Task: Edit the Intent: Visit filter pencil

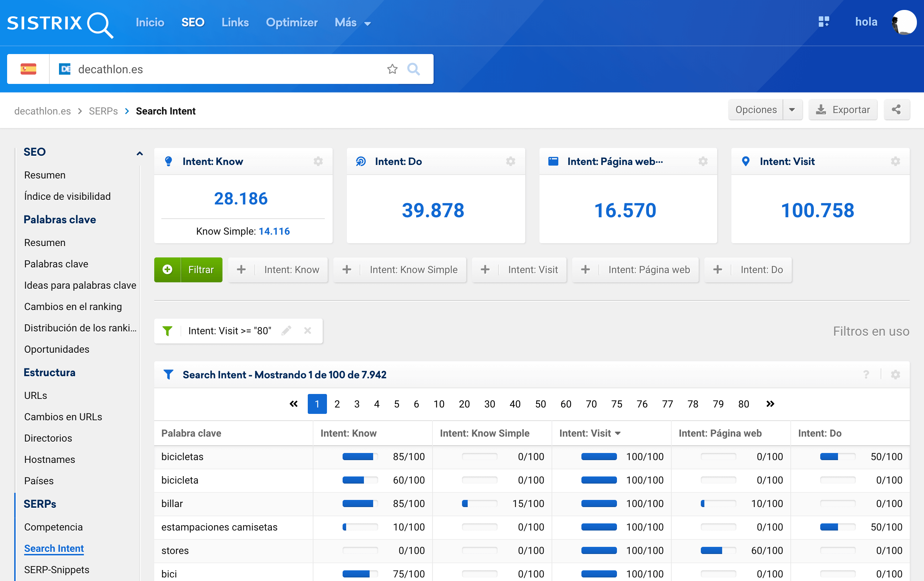Action: [286, 331]
